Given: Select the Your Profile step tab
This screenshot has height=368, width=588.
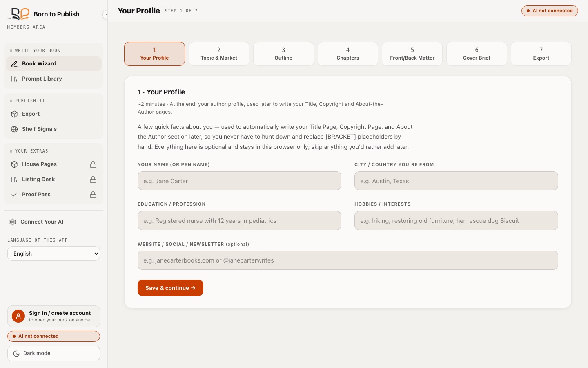Looking at the screenshot, I should (x=154, y=54).
